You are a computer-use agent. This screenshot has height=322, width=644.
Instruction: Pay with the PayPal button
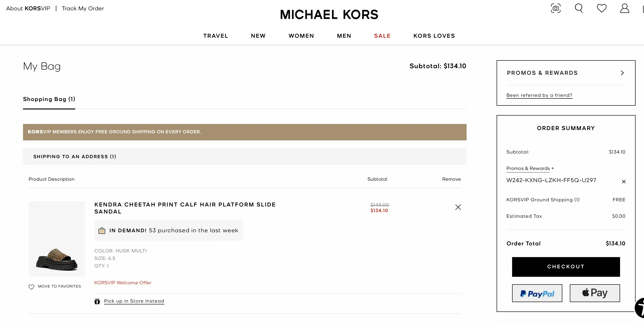(537, 293)
